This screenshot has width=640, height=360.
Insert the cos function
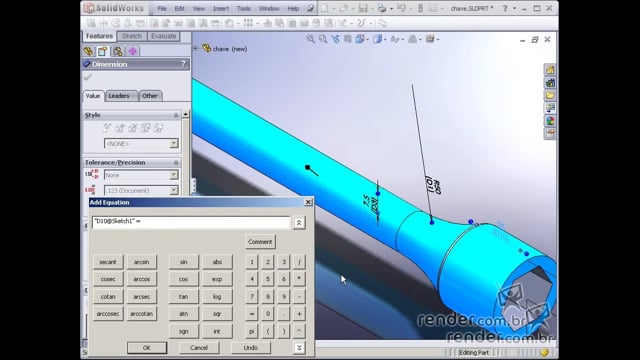(x=184, y=279)
